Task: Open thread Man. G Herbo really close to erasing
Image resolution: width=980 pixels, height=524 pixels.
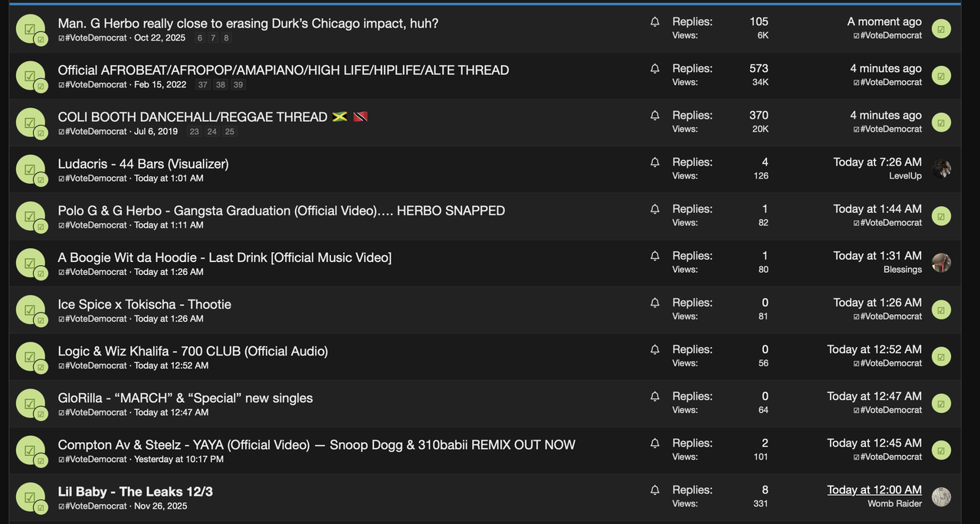Action: pos(248,23)
